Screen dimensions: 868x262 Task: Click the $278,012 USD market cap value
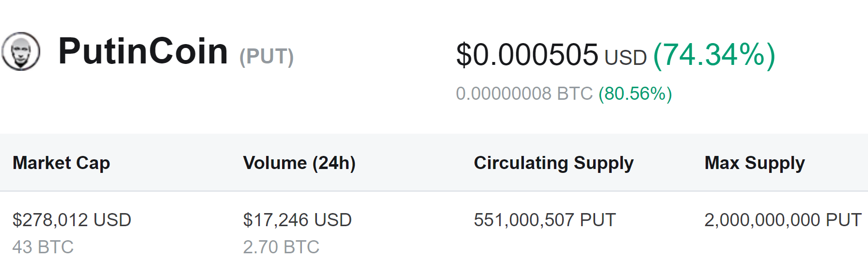click(72, 220)
